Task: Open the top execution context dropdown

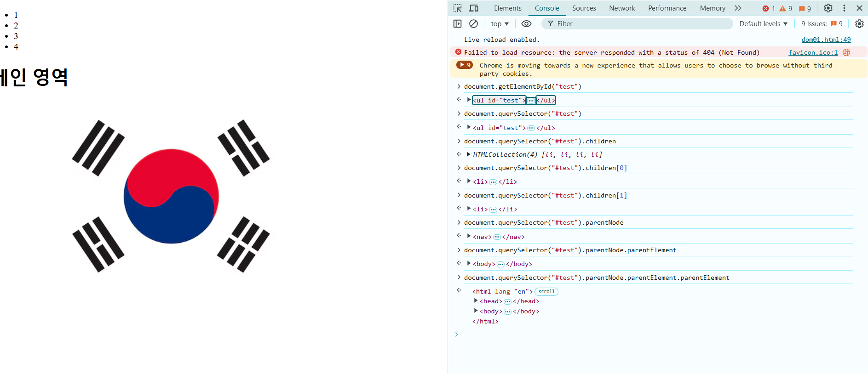Action: [500, 24]
